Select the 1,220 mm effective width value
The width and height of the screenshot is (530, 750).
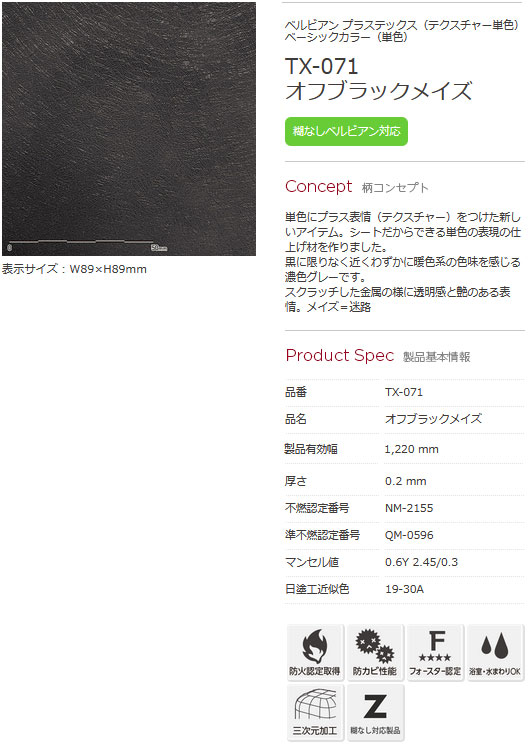411,449
